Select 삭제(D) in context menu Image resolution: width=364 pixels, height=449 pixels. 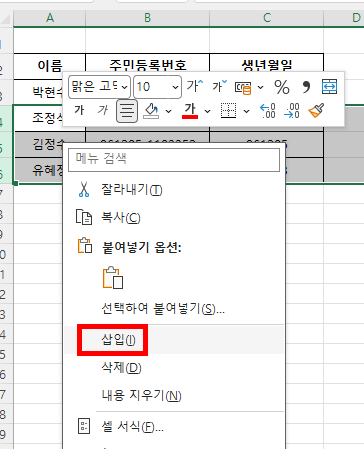click(174, 368)
